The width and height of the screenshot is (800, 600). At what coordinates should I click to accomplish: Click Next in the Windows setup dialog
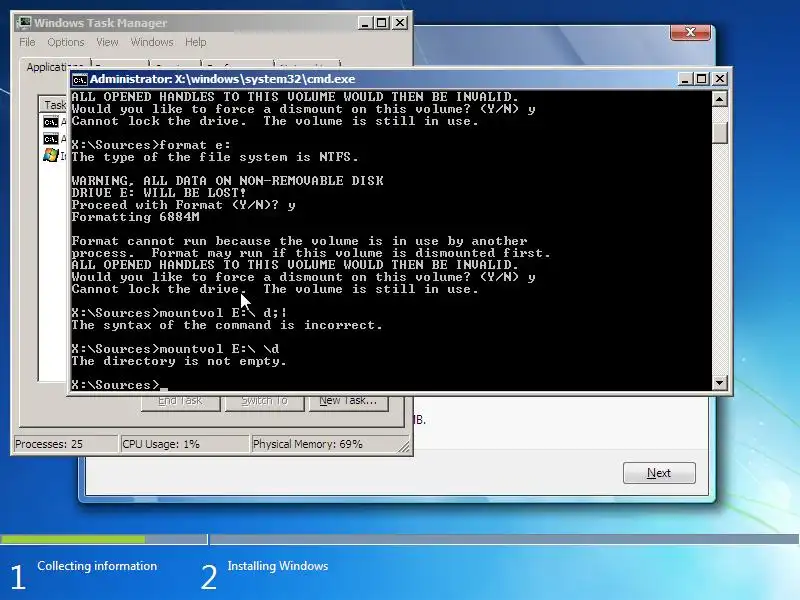tap(659, 473)
